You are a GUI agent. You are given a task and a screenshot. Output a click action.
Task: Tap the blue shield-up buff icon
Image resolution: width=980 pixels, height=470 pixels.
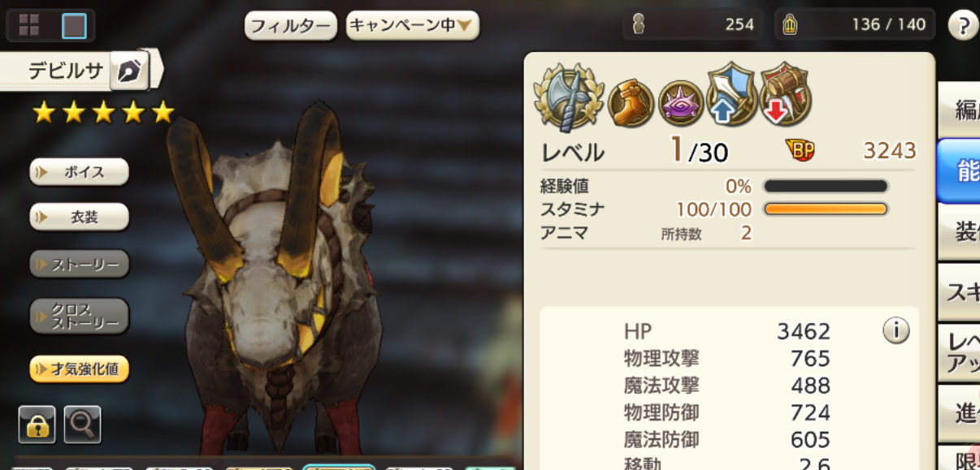click(x=731, y=95)
